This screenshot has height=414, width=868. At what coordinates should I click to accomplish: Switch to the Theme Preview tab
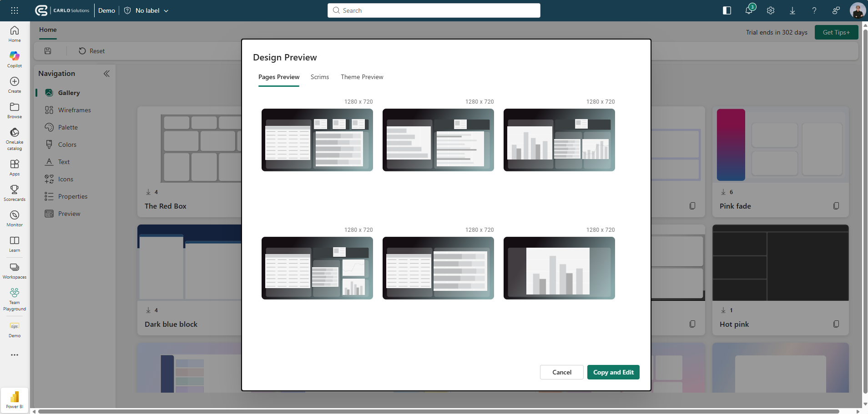(x=362, y=77)
